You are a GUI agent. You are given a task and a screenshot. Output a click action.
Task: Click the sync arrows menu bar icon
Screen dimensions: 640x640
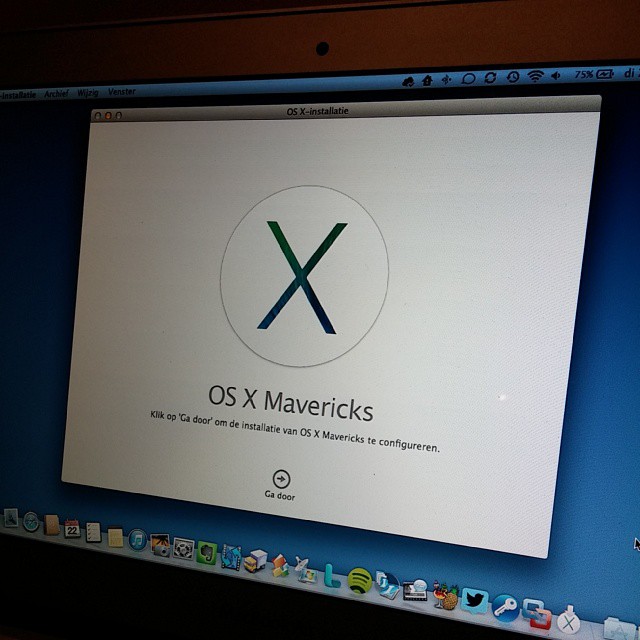click(x=490, y=78)
